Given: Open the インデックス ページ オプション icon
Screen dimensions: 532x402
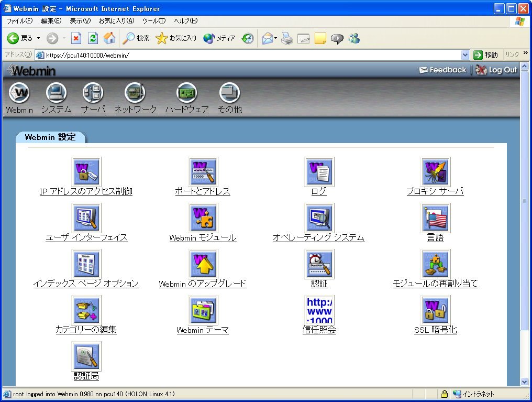Looking at the screenshot, I should tap(86, 264).
